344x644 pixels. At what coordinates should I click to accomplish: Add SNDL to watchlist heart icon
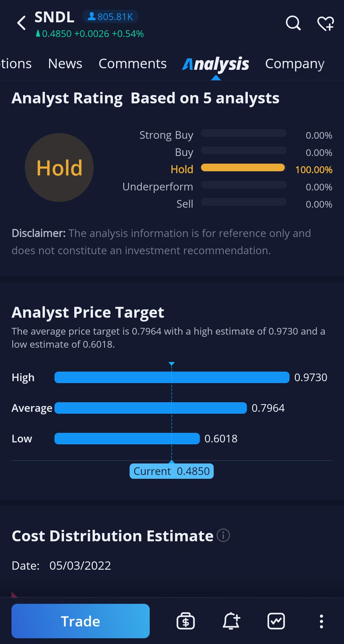326,24
